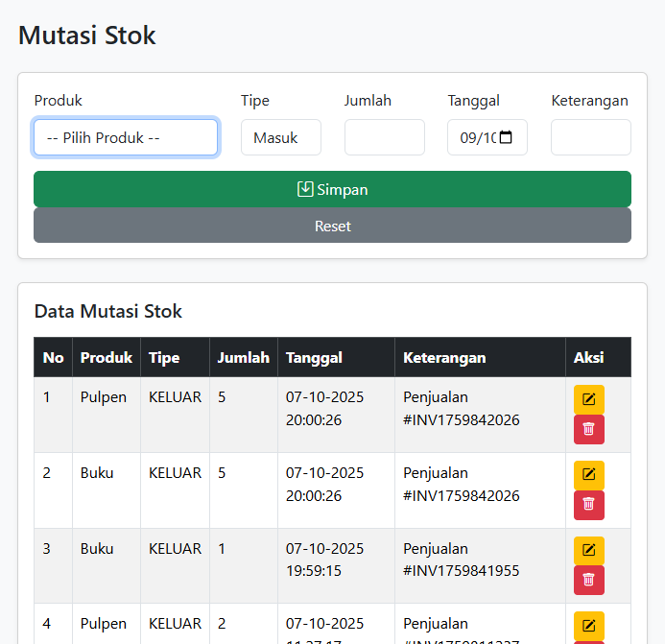Open the Tipe dropdown showing Masuk
Screen dimensions: 665x644
281,137
